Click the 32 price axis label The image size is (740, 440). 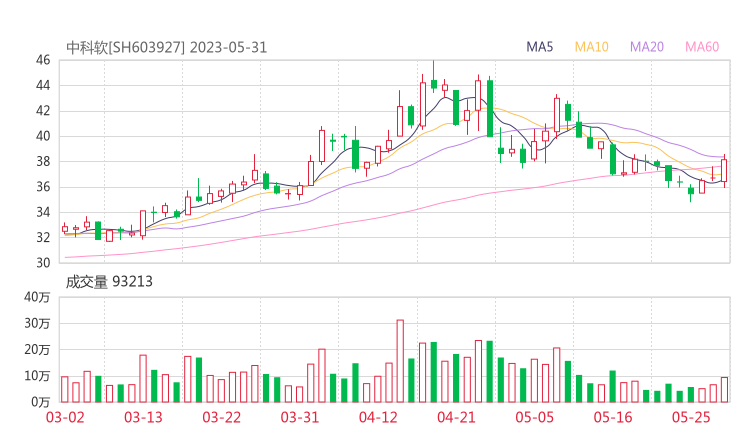pyautogui.click(x=43, y=237)
